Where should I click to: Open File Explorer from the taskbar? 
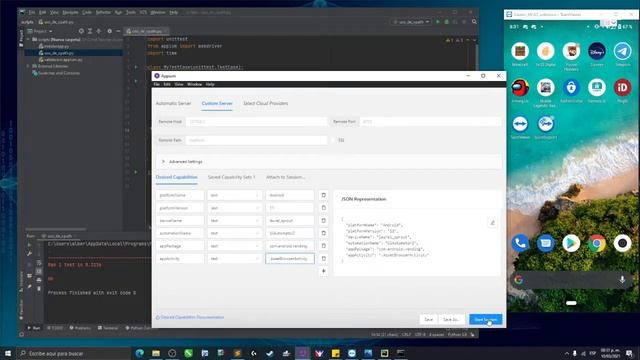[156, 353]
